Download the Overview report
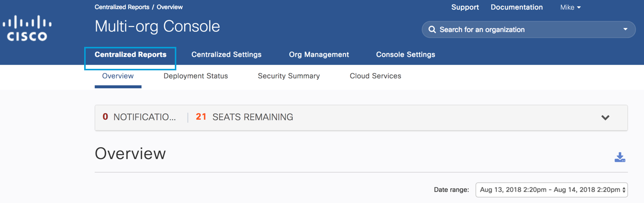 pos(620,158)
